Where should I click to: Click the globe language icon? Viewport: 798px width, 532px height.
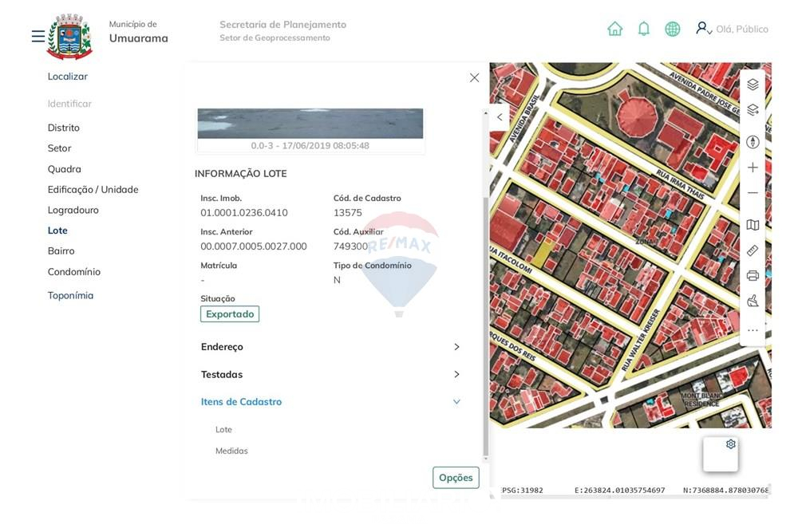click(x=672, y=29)
